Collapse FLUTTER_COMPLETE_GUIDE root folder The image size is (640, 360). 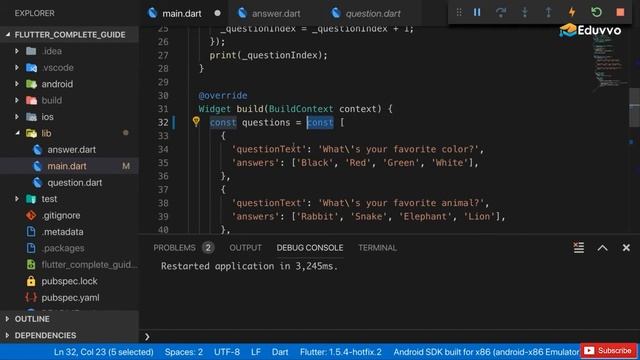[x=8, y=35]
